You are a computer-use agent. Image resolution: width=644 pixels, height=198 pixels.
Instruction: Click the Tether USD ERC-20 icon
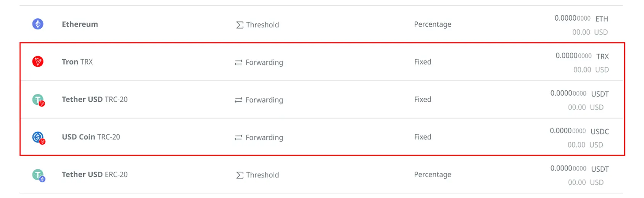[x=38, y=175]
